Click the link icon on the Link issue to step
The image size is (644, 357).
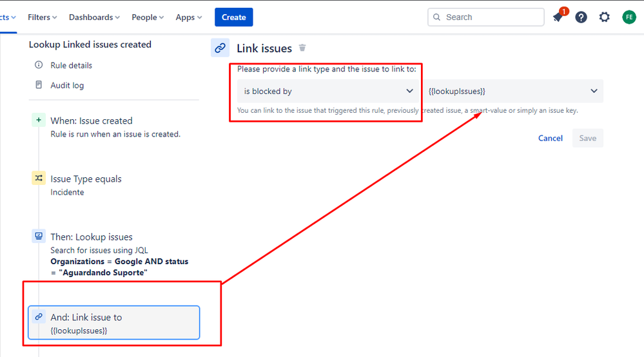39,317
